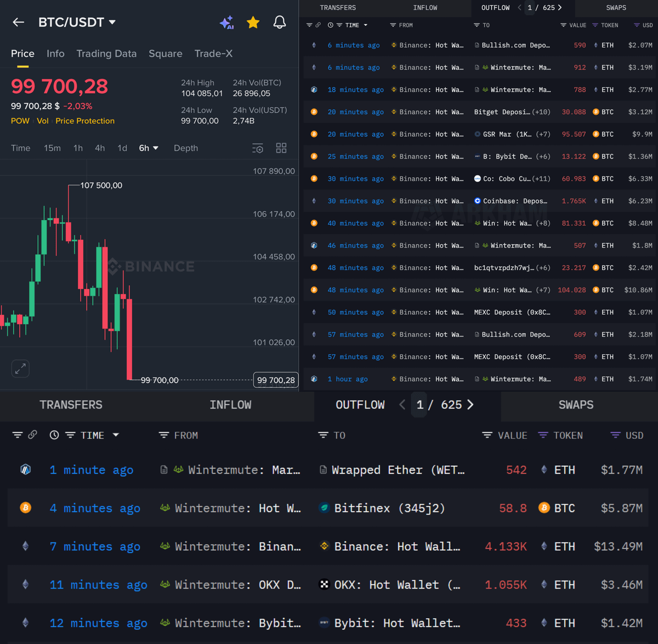Expand the chart using the fullscreen arrows icon
Viewport: 658px width, 644px height.
point(20,368)
